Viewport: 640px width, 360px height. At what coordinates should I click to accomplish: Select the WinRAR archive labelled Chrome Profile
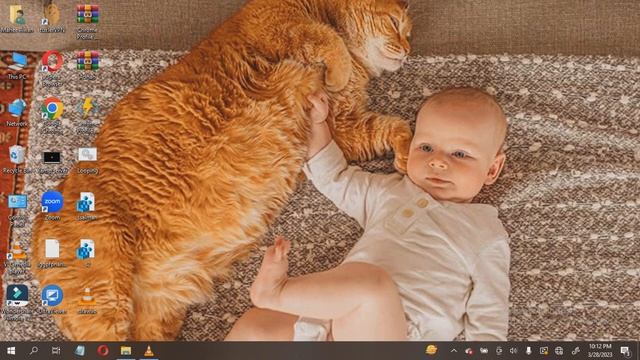tap(87, 14)
